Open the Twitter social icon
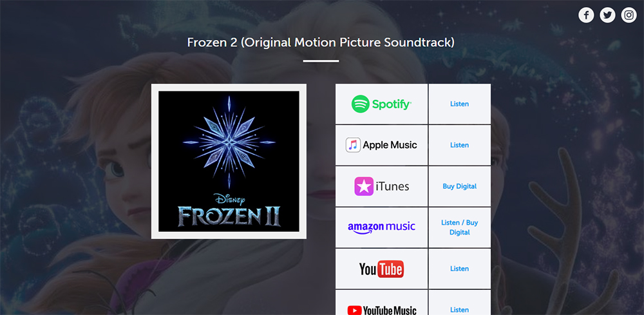This screenshot has width=644, height=315. coord(607,15)
